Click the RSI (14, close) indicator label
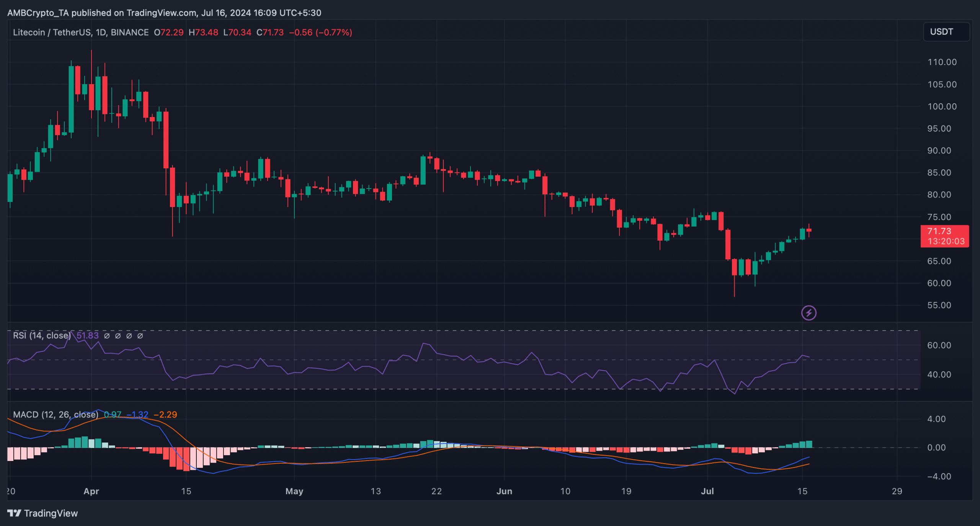 tap(42, 336)
